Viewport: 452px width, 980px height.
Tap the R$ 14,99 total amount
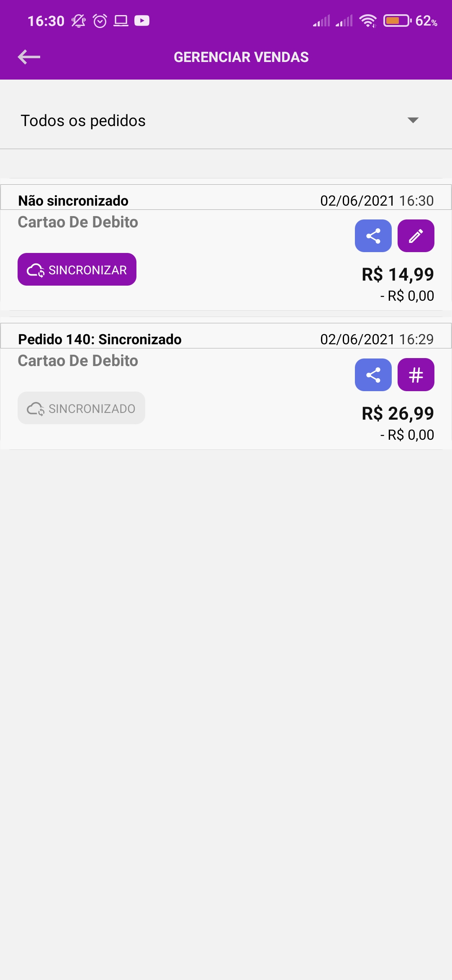tap(398, 274)
